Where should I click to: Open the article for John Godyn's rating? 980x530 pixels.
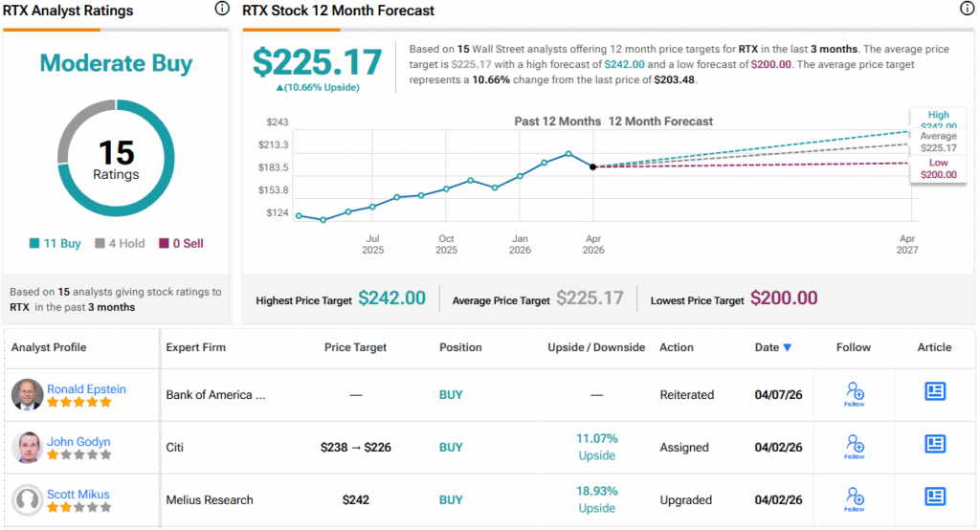(935, 444)
